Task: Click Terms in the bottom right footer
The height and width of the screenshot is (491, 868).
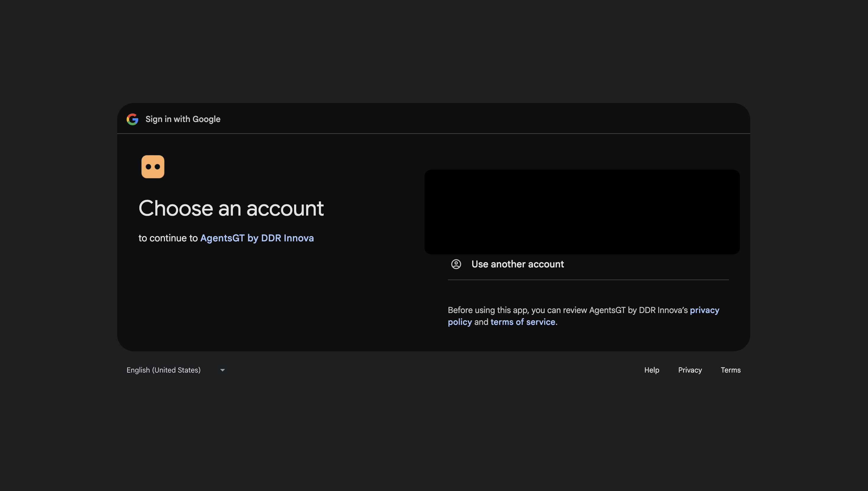Action: coord(730,370)
